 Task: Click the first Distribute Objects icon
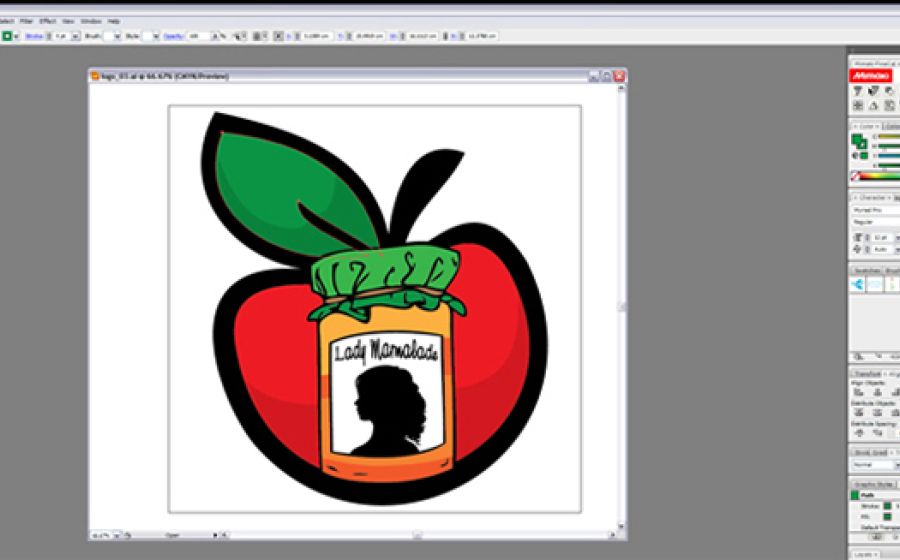[858, 412]
